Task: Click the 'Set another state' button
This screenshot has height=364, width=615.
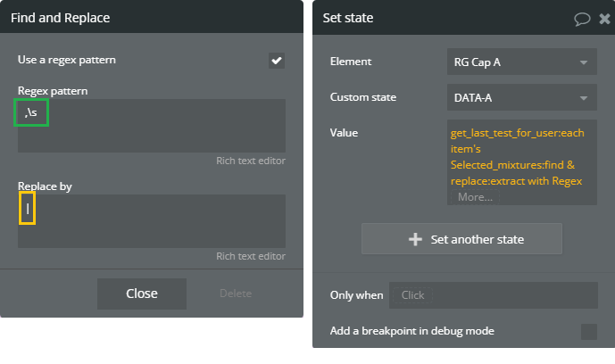Action: pos(461,239)
